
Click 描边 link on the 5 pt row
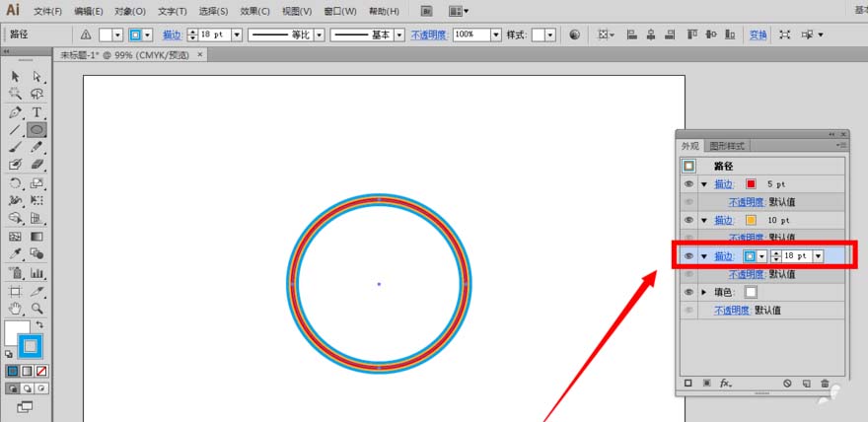pyautogui.click(x=724, y=184)
